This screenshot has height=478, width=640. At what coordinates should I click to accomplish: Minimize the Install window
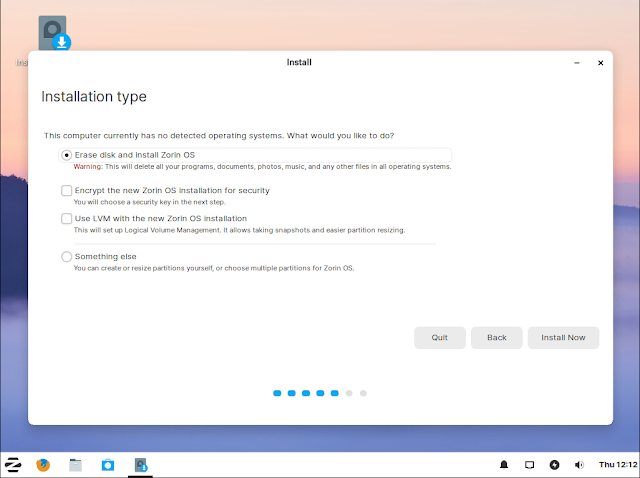pos(577,63)
